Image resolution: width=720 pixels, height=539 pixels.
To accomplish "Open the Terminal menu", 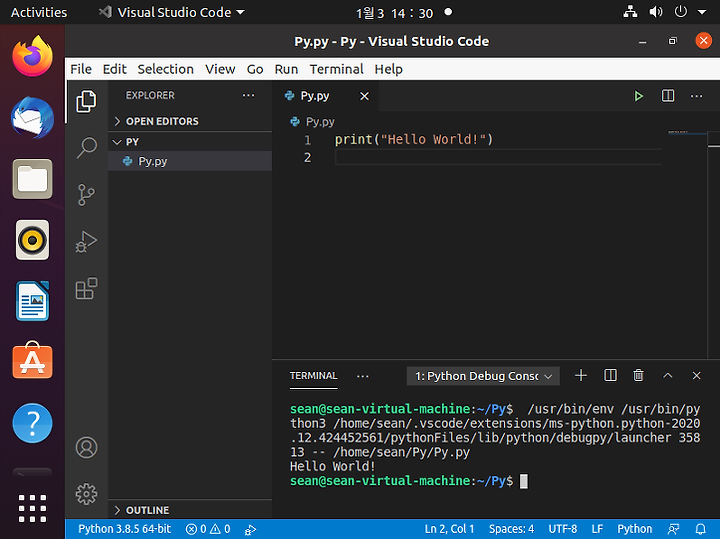I will tap(336, 69).
